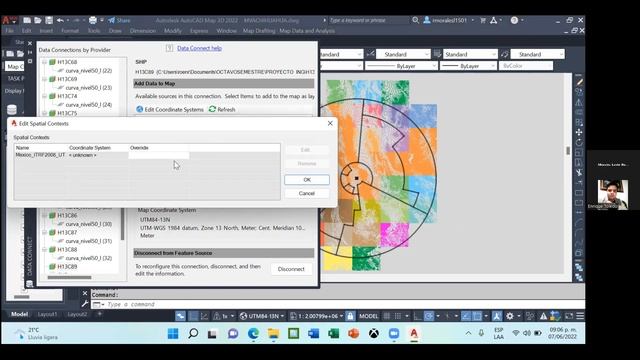Open the Draw menu
Viewport: 640px width, 360px height.
115,31
